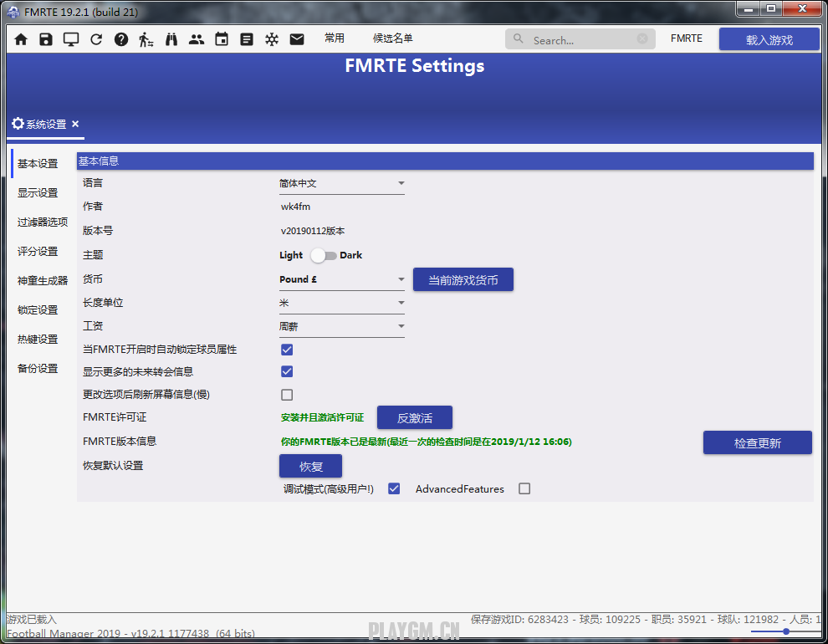Clear search with the X circle icon
Image resolution: width=828 pixels, height=644 pixels.
(x=642, y=38)
